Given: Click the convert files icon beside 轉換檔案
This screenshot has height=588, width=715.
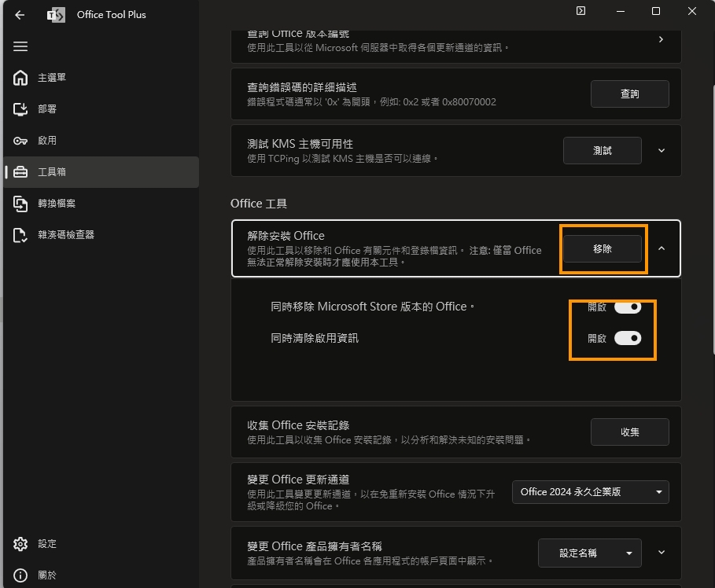Looking at the screenshot, I should pyautogui.click(x=20, y=204).
